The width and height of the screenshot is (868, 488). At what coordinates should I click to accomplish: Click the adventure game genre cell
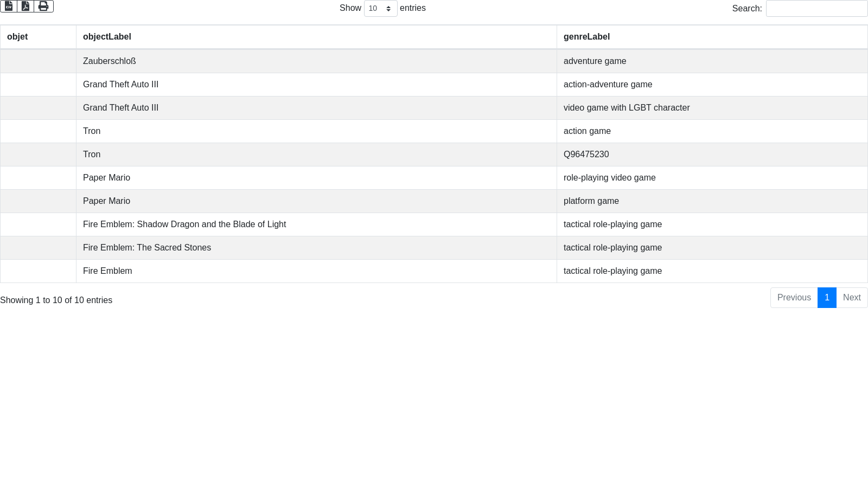595,61
